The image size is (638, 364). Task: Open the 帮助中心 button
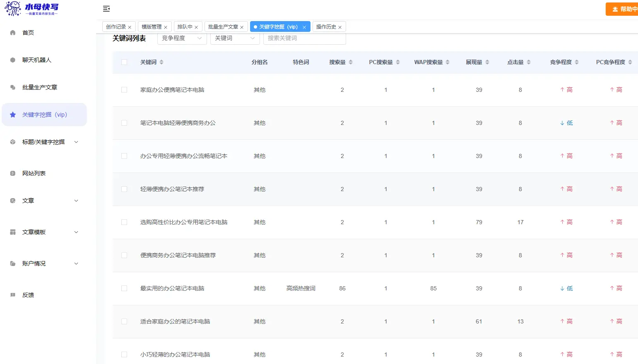click(x=623, y=9)
